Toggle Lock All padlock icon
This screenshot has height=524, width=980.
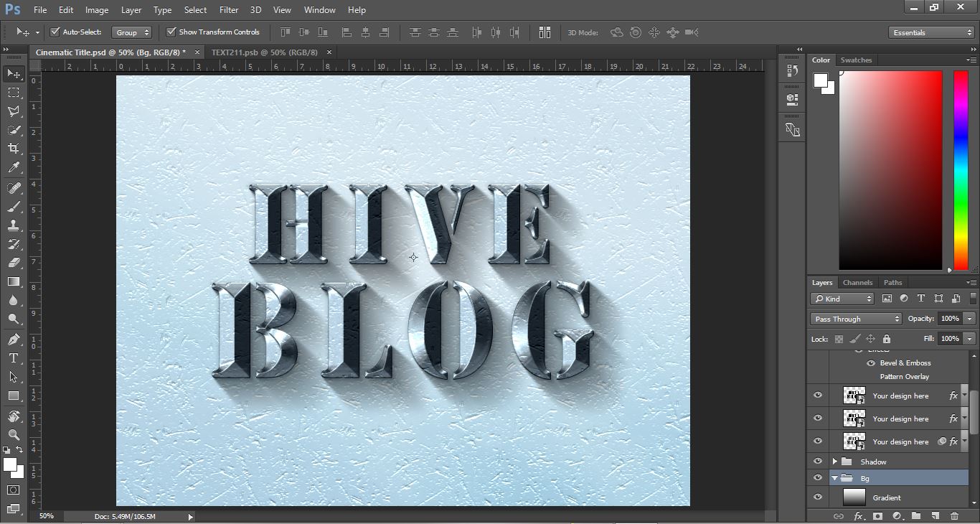[x=887, y=339]
